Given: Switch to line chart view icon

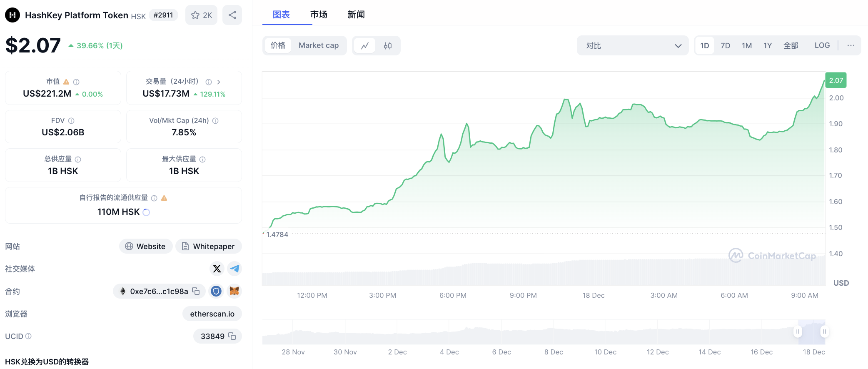Looking at the screenshot, I should coord(365,46).
